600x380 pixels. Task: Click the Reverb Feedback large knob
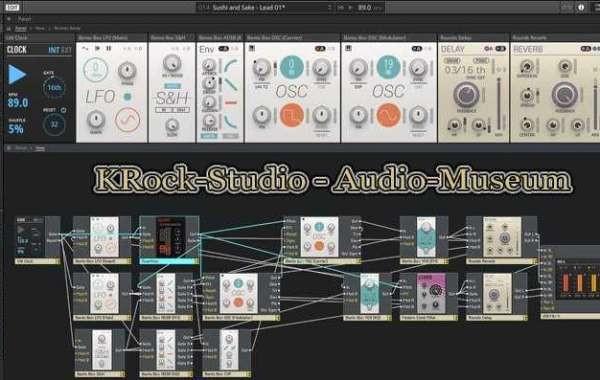point(564,95)
